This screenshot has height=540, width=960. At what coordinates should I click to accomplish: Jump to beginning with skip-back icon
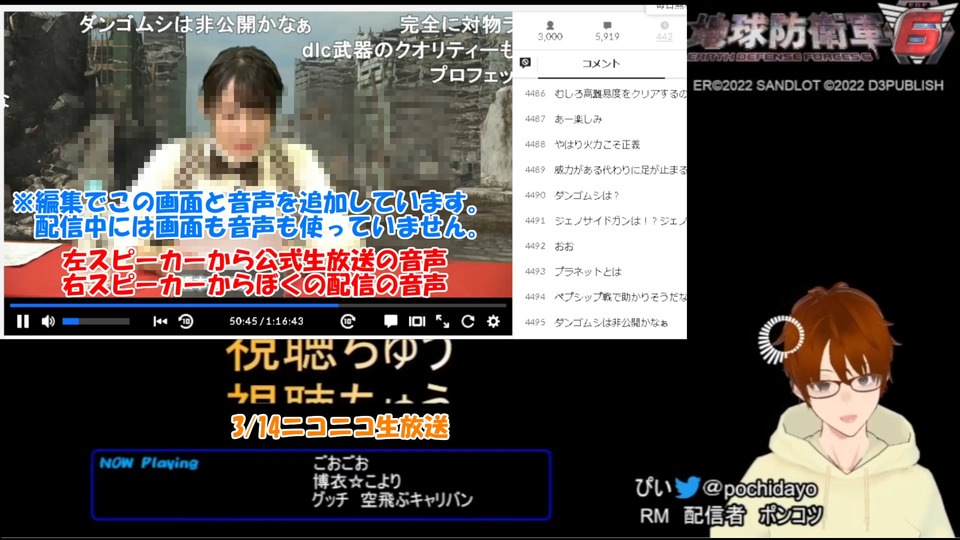pyautogui.click(x=160, y=321)
